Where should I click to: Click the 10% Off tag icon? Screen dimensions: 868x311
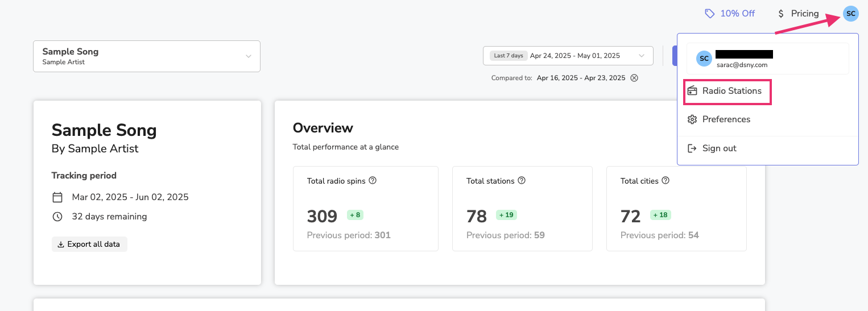tap(709, 14)
